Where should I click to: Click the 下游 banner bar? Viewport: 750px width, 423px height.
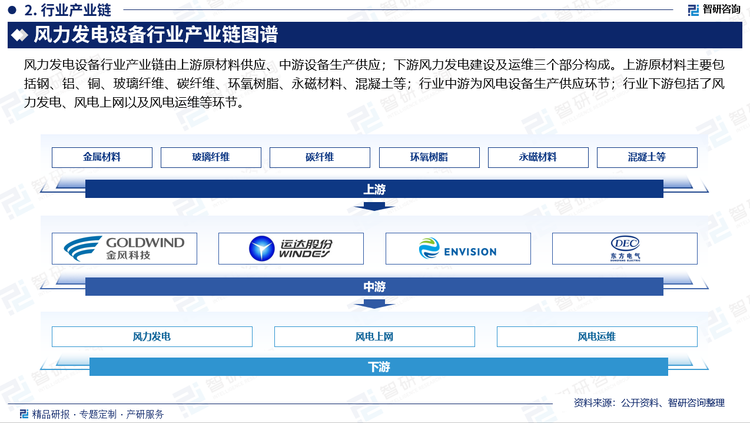coord(378,367)
